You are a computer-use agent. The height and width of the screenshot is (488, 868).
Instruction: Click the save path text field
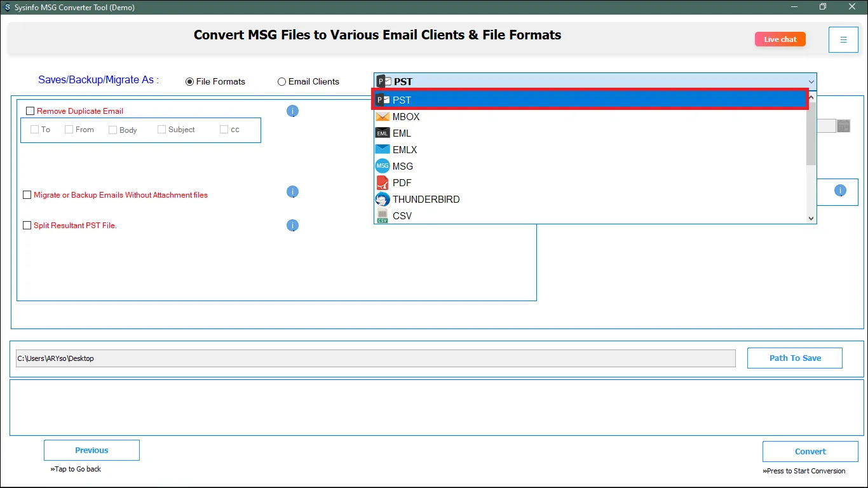click(375, 358)
